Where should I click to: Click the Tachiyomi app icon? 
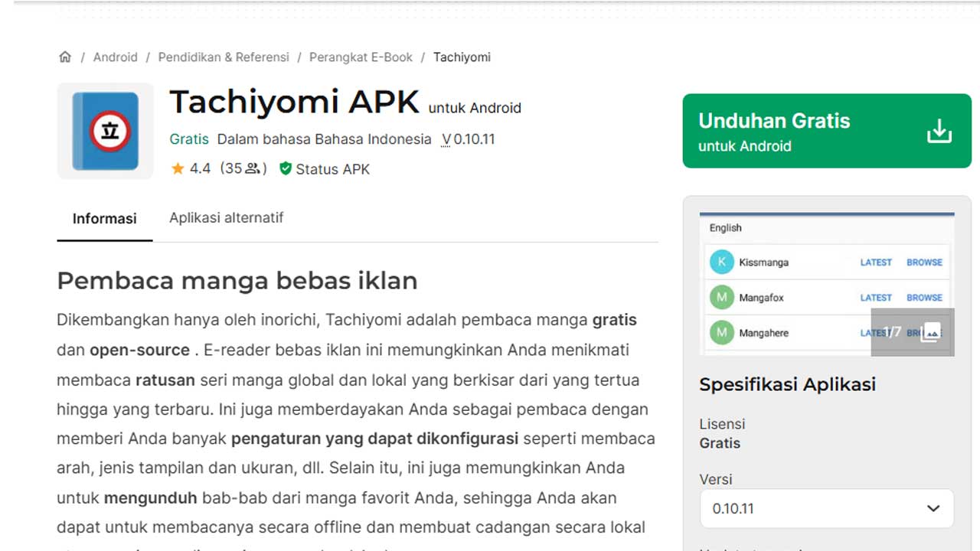[x=106, y=131]
